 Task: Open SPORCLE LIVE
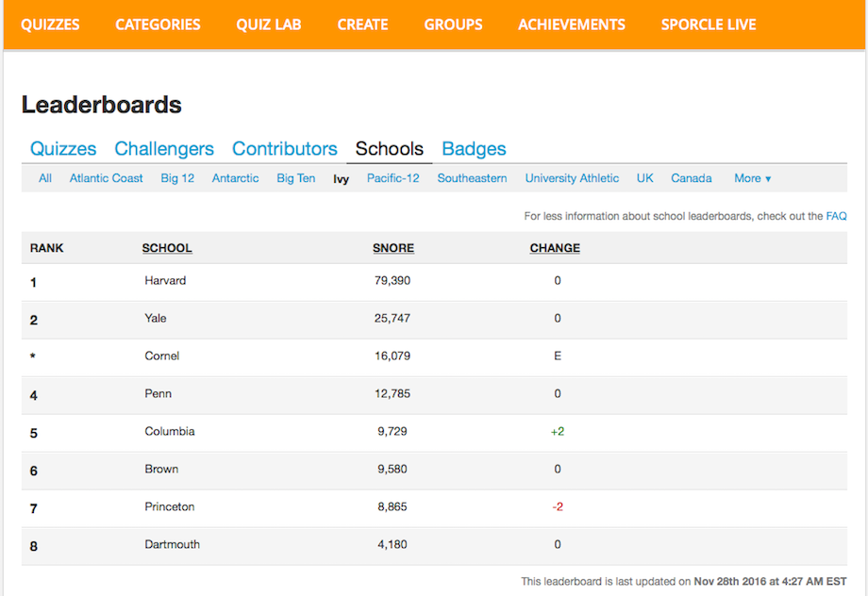tap(709, 25)
